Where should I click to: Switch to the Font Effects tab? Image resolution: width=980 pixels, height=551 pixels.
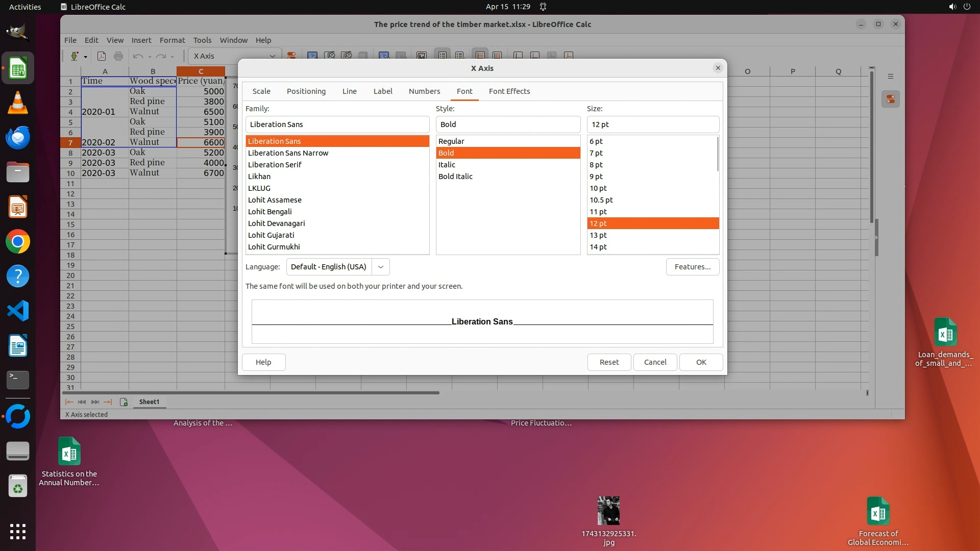pos(509,91)
